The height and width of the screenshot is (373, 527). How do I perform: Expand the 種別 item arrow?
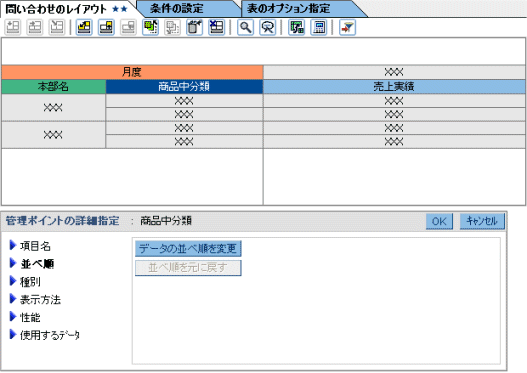coord(13,281)
